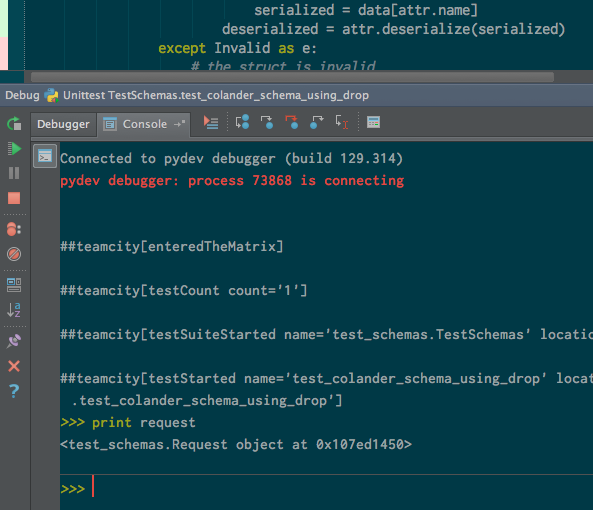This screenshot has width=593, height=510.
Task: Close debug tab with red X
Action: click(14, 366)
